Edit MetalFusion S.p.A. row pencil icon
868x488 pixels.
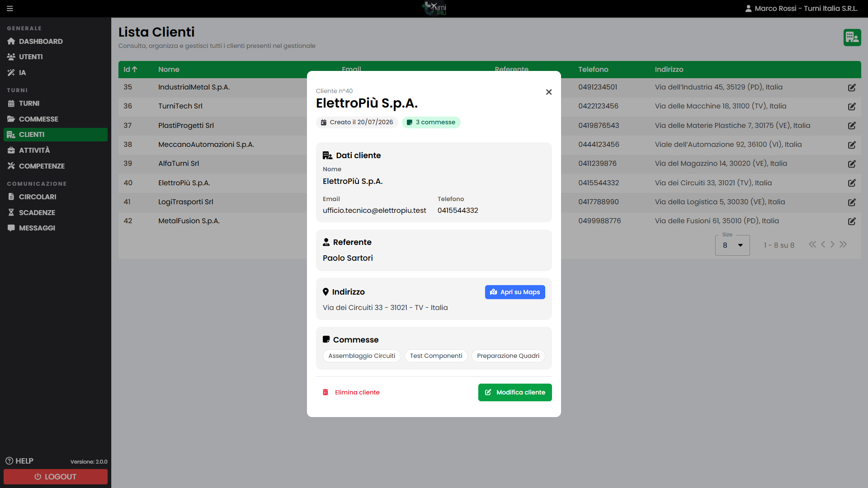[x=852, y=221]
